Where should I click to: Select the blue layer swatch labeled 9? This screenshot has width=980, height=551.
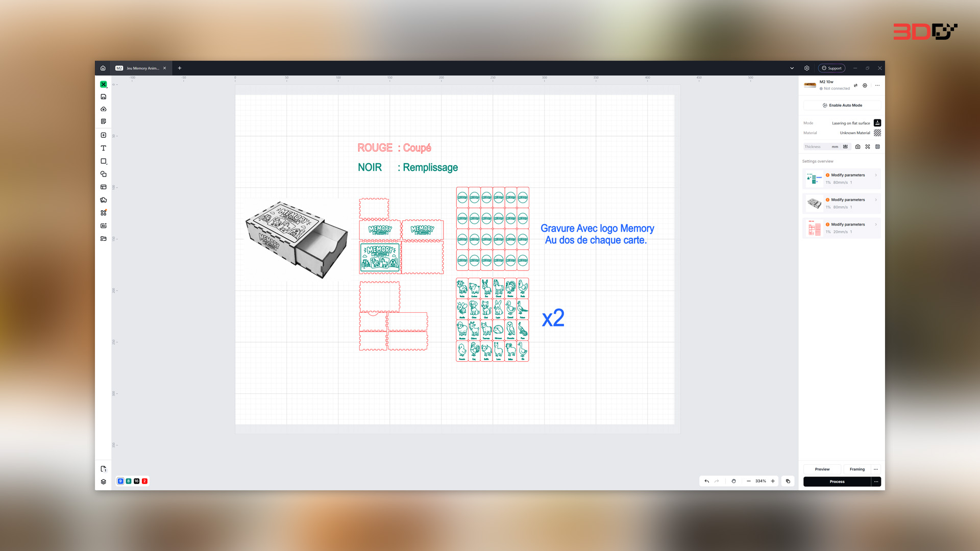pyautogui.click(x=120, y=481)
